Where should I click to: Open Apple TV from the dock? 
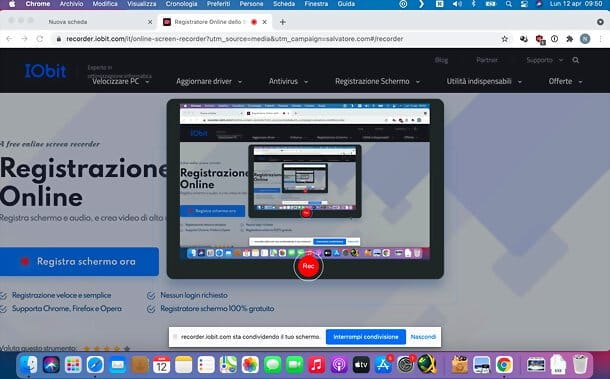(361, 365)
